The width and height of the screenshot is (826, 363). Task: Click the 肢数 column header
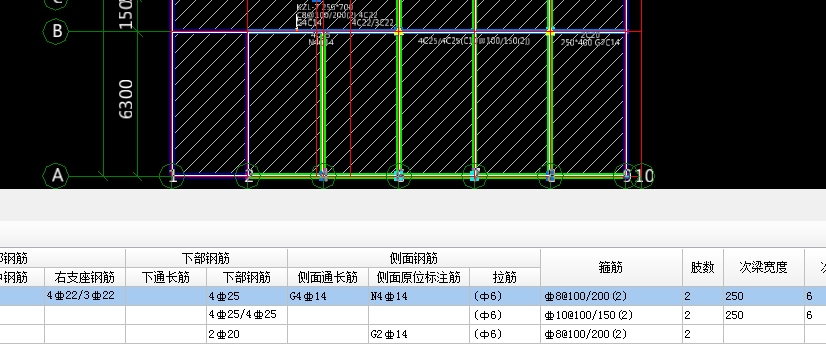[x=703, y=268]
